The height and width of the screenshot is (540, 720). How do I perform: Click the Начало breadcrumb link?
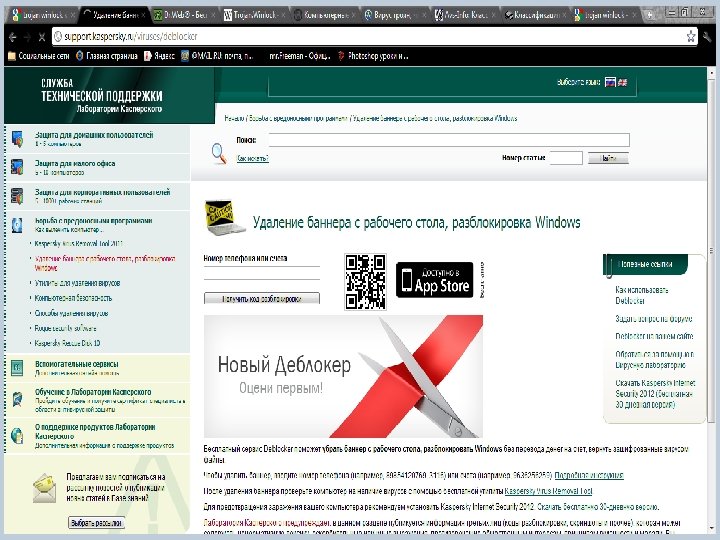click(x=234, y=118)
